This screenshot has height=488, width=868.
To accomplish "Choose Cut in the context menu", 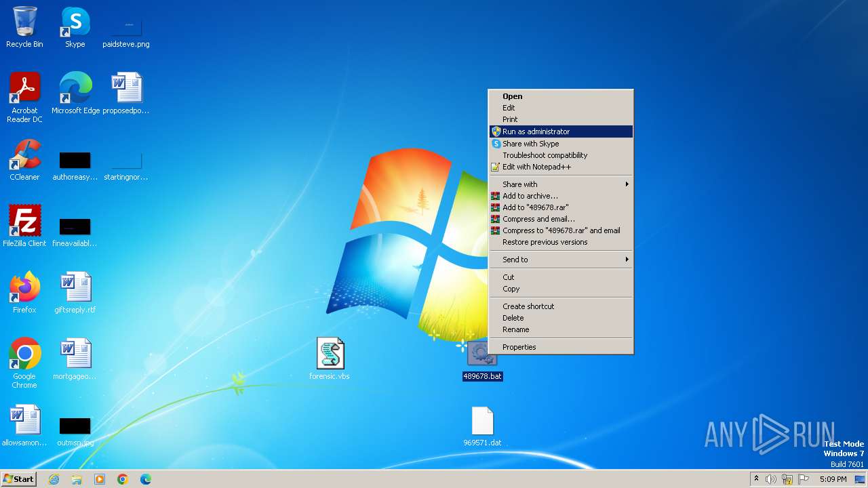I will coord(561,277).
